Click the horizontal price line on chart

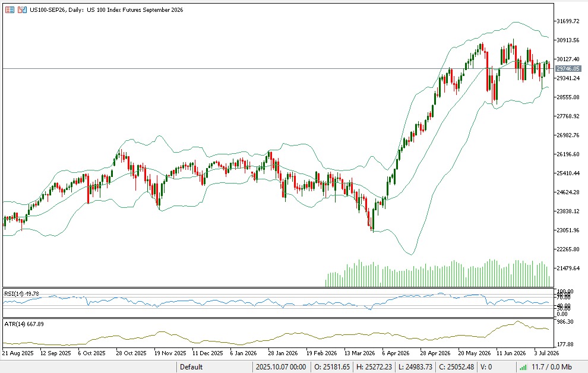pos(277,69)
